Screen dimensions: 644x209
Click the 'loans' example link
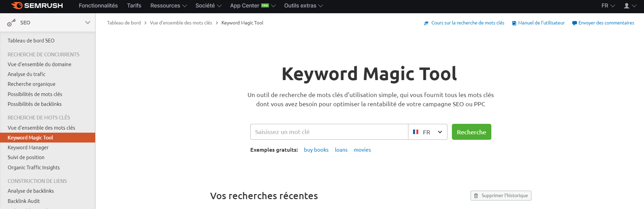pos(341,150)
